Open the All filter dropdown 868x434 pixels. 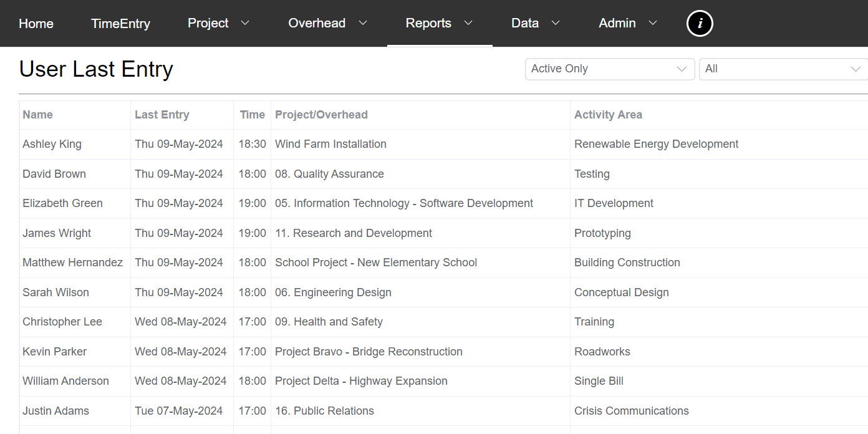coord(783,69)
